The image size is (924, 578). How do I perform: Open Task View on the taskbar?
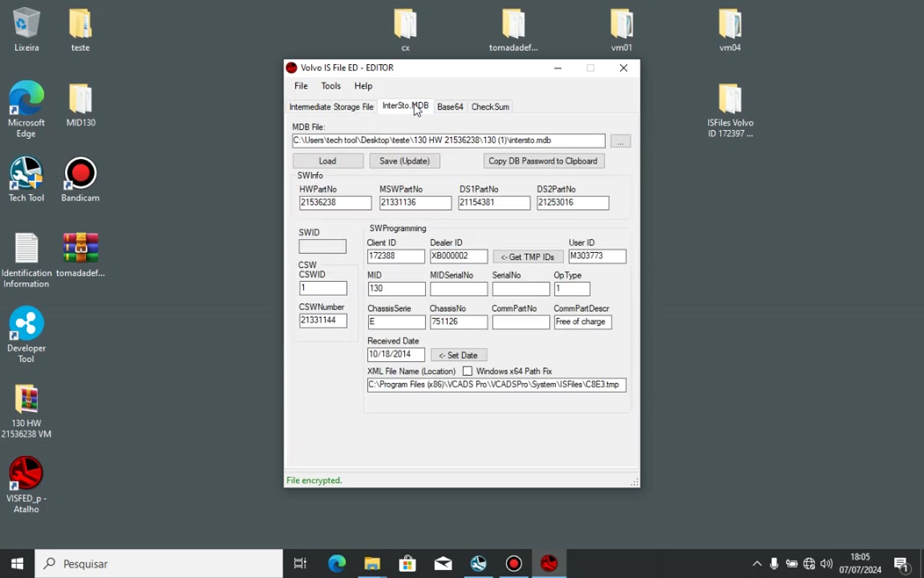click(x=300, y=564)
